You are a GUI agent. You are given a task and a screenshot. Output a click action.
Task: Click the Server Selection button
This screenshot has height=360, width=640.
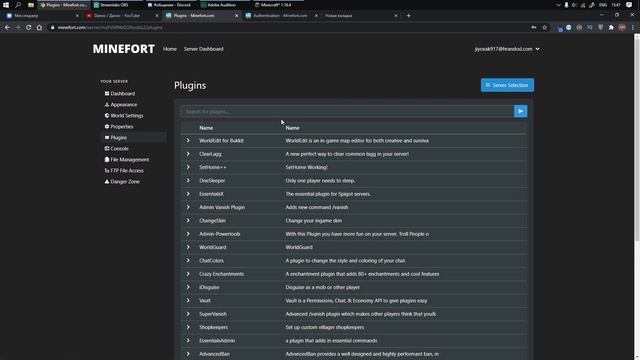(507, 85)
